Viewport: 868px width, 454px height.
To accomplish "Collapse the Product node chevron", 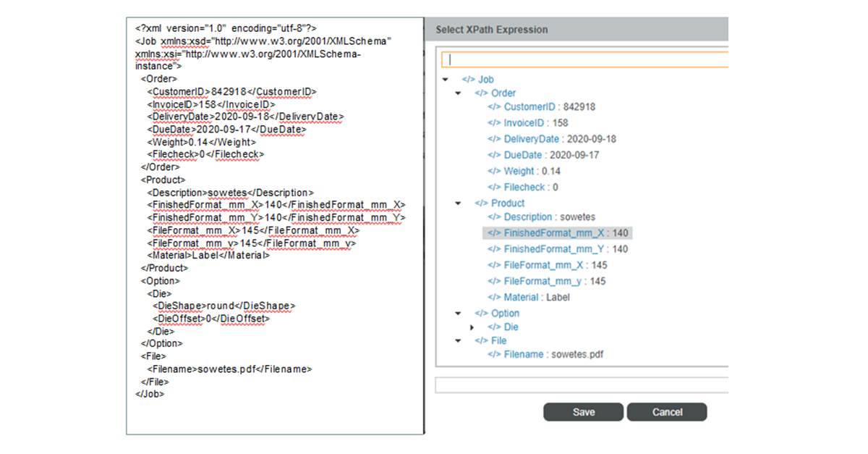I will [458, 203].
